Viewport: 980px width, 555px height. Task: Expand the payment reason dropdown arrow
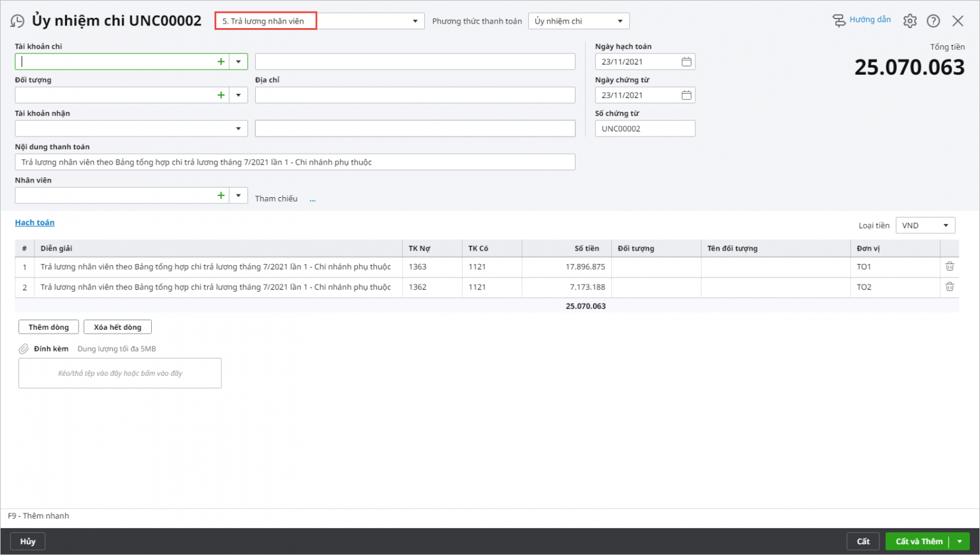[415, 21]
